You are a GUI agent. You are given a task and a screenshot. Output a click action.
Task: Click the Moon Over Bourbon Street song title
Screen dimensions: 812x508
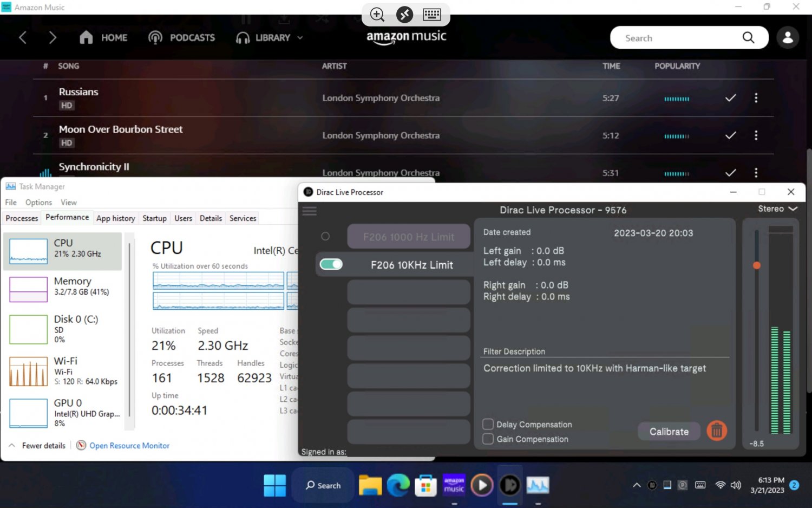click(121, 129)
